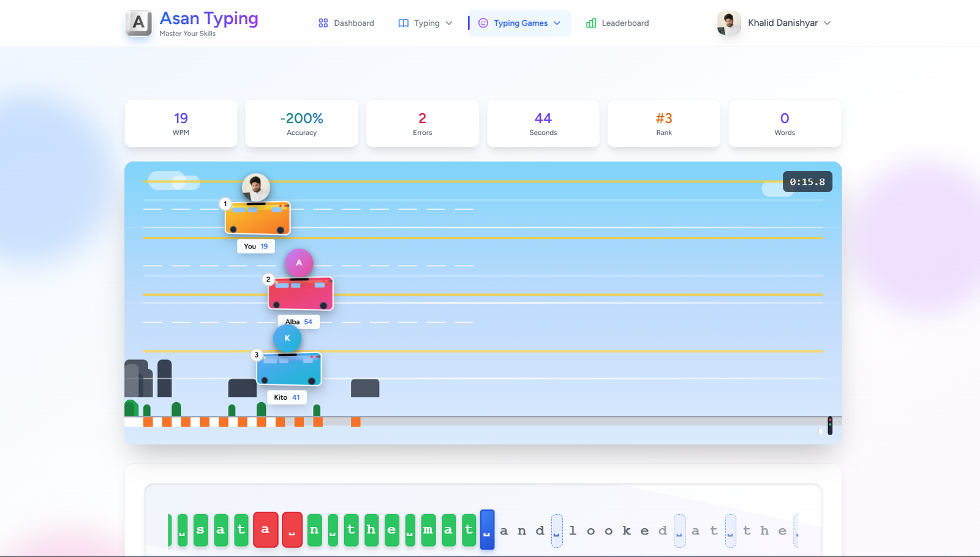Click the traffic light at the finish line

(830, 425)
